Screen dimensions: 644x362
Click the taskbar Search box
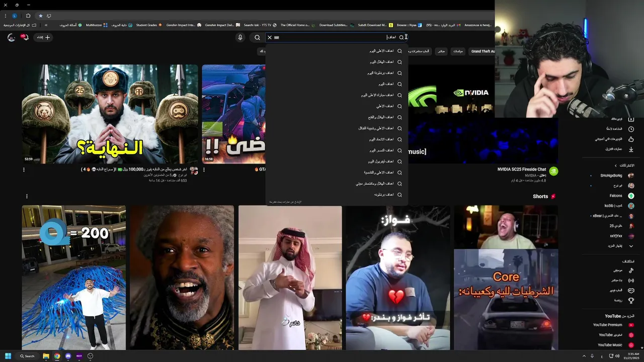tap(27, 356)
